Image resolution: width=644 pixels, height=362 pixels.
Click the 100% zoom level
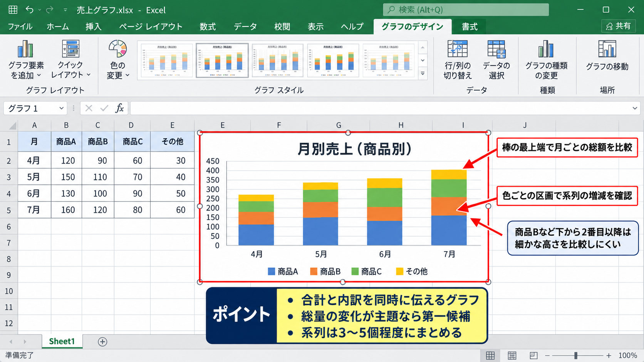coord(627,356)
